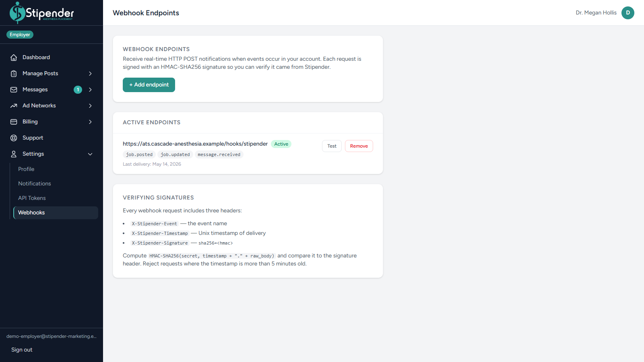The width and height of the screenshot is (644, 362).
Task: Click the Employer role badge
Action: [x=20, y=35]
